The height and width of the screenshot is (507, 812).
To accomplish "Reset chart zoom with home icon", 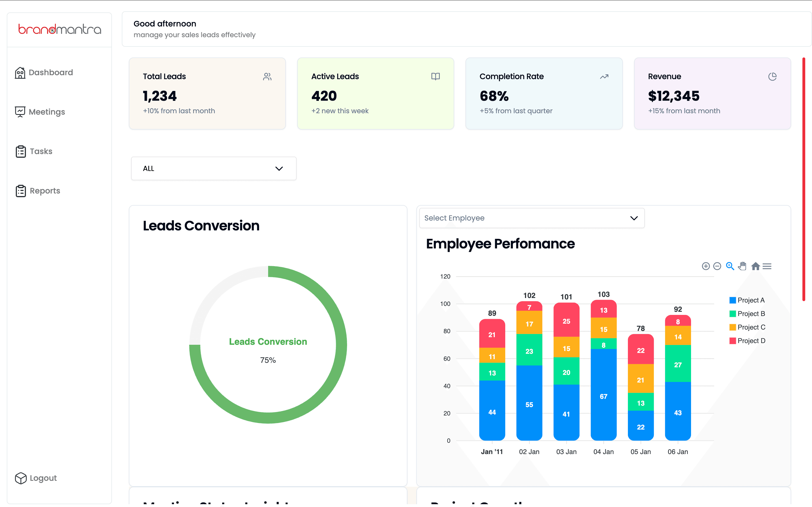I will pyautogui.click(x=755, y=266).
